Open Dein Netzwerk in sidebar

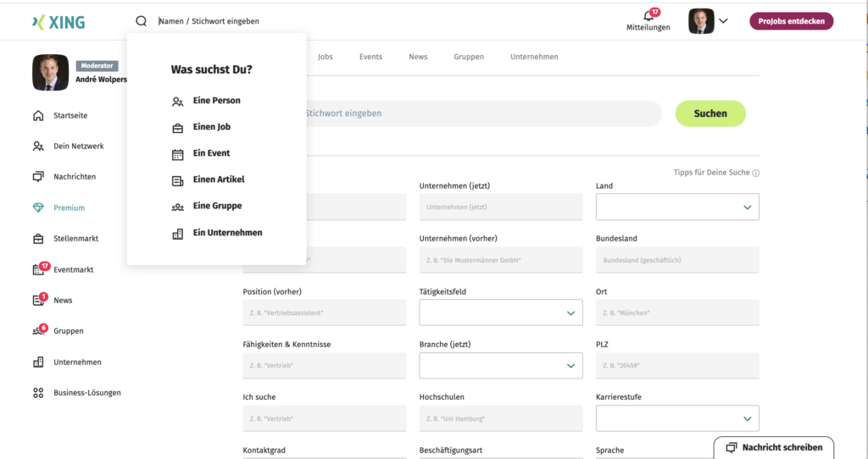pyautogui.click(x=78, y=146)
